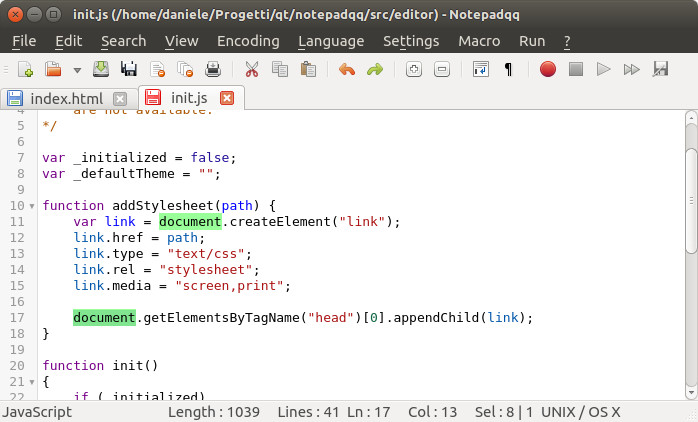Click the Cut scissors icon
The image size is (698, 422).
point(252,69)
